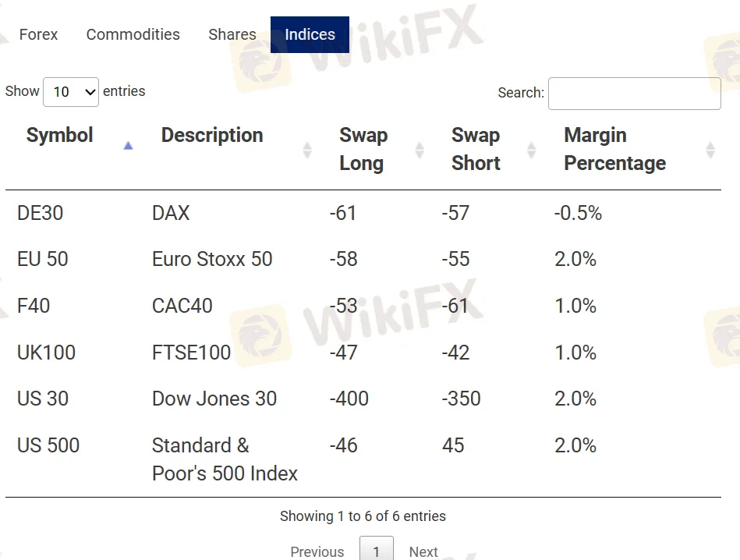Click the sort icon on the Description column

(x=307, y=148)
